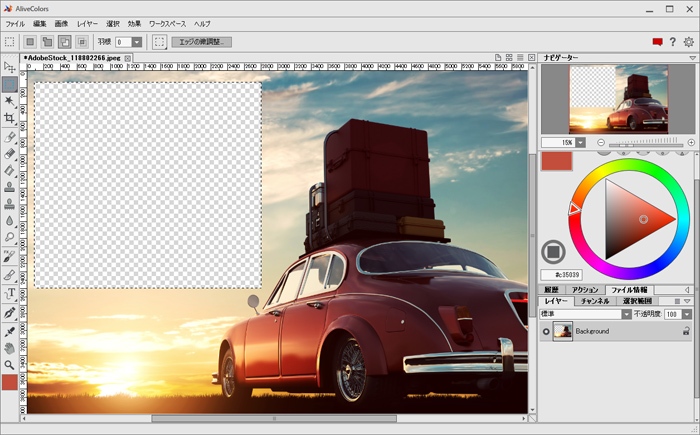Select the Text tool
Image resolution: width=700 pixels, height=435 pixels.
click(x=9, y=293)
